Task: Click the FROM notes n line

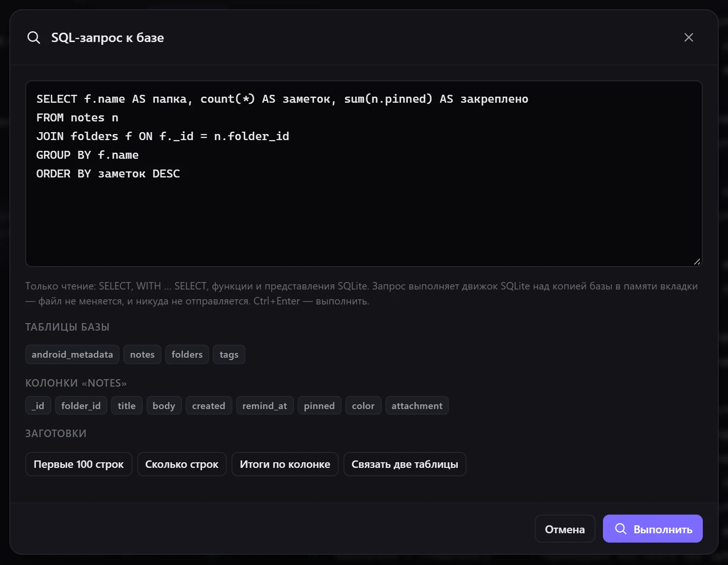Action: [x=77, y=118]
